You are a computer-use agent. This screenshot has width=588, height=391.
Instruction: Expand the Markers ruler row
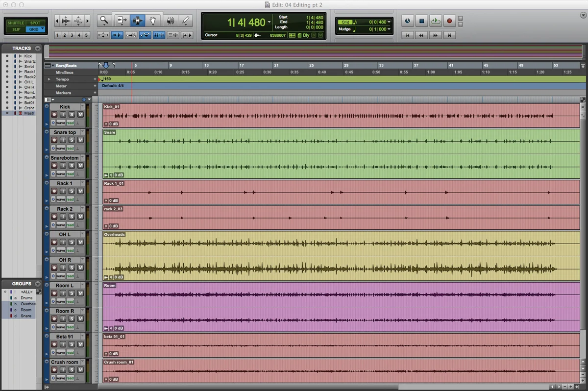pyautogui.click(x=96, y=92)
